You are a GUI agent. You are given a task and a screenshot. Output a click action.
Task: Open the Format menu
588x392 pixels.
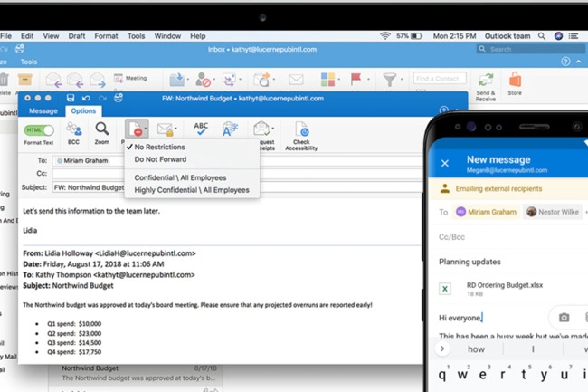click(x=106, y=36)
